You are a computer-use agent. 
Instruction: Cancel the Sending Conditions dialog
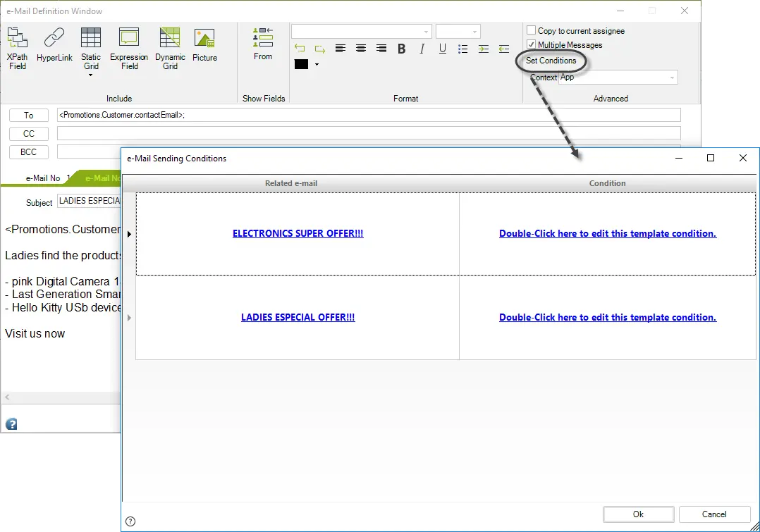tap(714, 514)
